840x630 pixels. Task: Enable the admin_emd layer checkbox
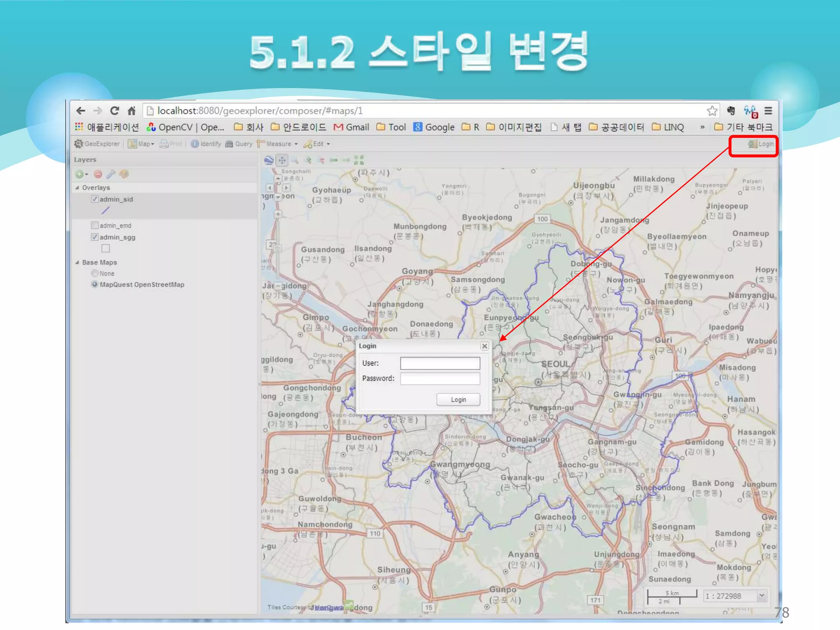[95, 225]
